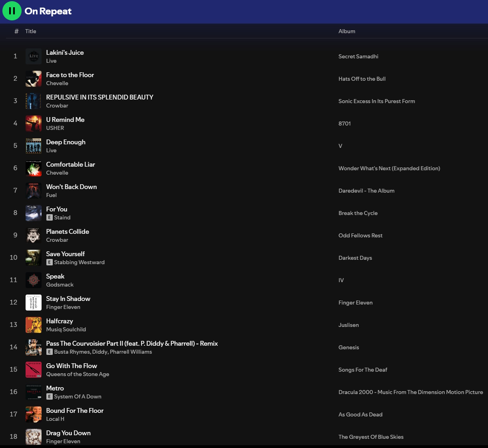488x448 pixels.
Task: Click Pass The Courvoisier cover thumbnail
Action: click(x=34, y=347)
